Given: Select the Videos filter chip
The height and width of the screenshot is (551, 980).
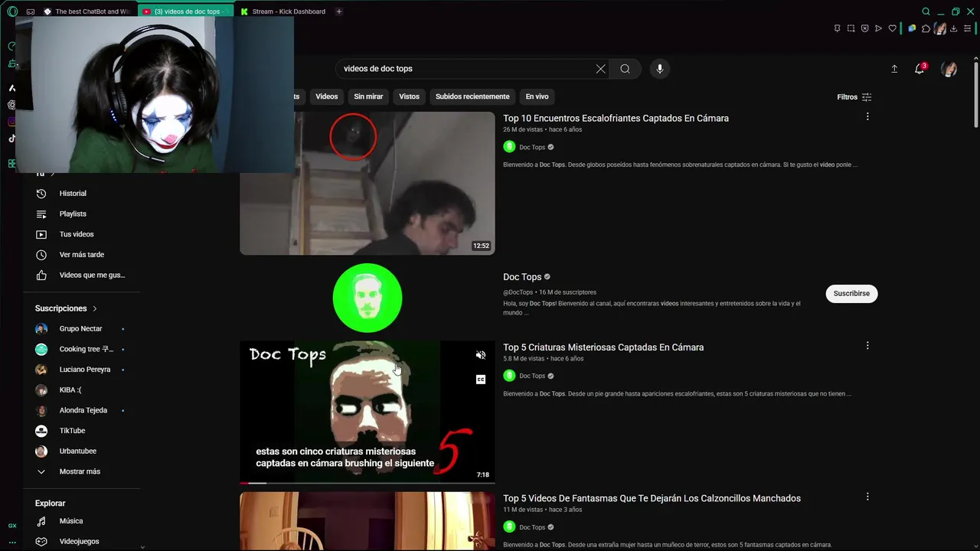Looking at the screenshot, I should click(327, 96).
